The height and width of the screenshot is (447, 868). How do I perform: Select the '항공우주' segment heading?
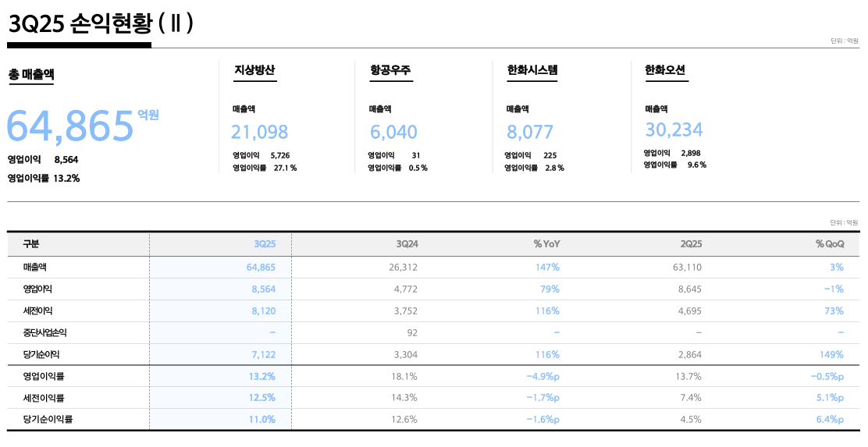391,70
